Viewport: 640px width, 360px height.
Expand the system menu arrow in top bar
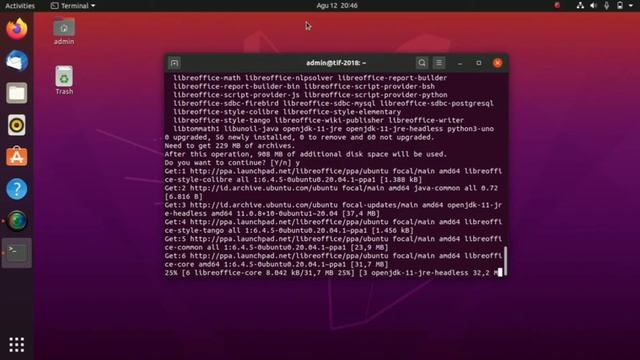pos(630,6)
